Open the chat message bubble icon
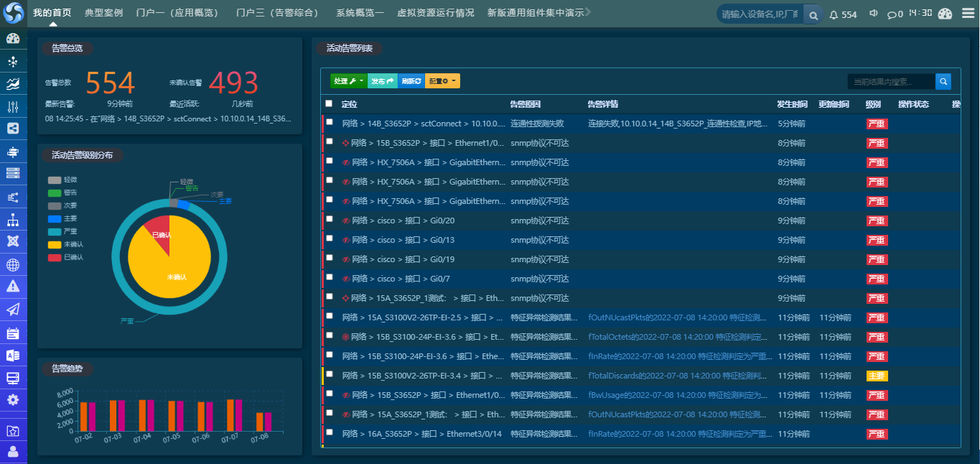Screen dimensions: 980x464 [x=891, y=14]
